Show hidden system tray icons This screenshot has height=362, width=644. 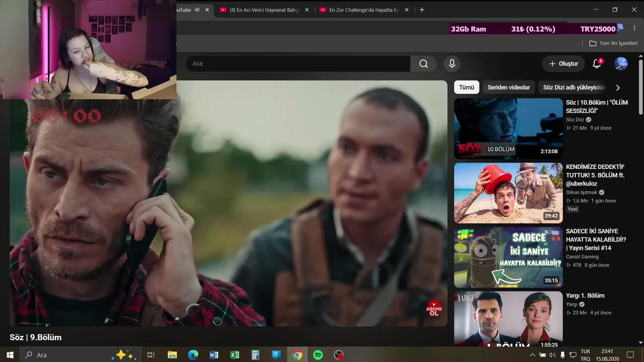[533, 355]
